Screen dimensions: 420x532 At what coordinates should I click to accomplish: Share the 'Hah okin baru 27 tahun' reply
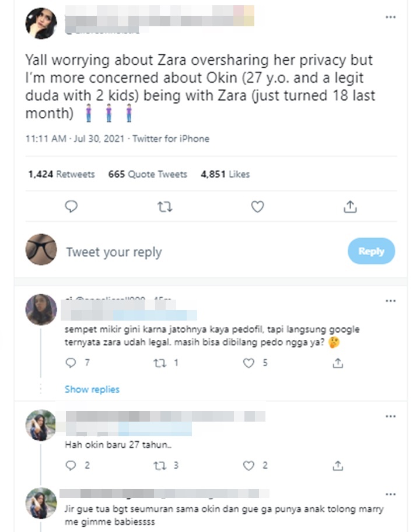pyautogui.click(x=338, y=465)
